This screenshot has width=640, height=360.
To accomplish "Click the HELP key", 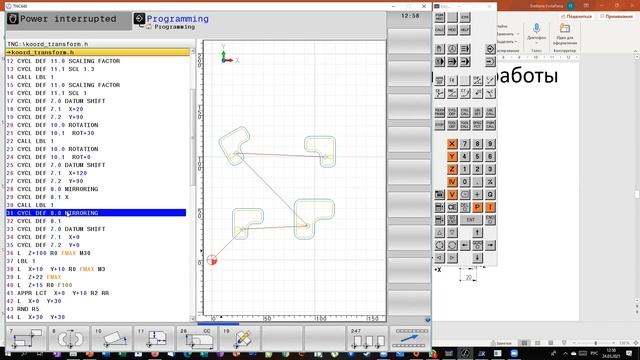I will pyautogui.click(x=464, y=30).
